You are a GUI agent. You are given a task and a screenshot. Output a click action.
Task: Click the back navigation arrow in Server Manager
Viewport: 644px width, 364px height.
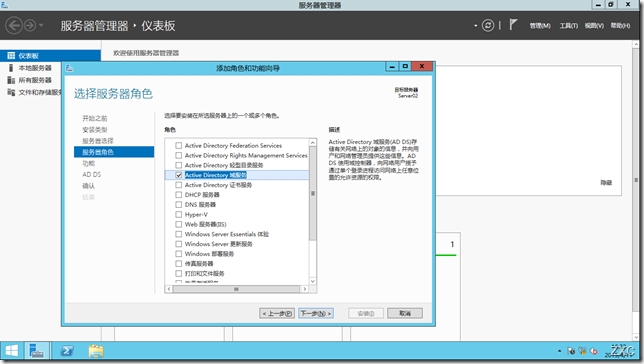[14, 25]
